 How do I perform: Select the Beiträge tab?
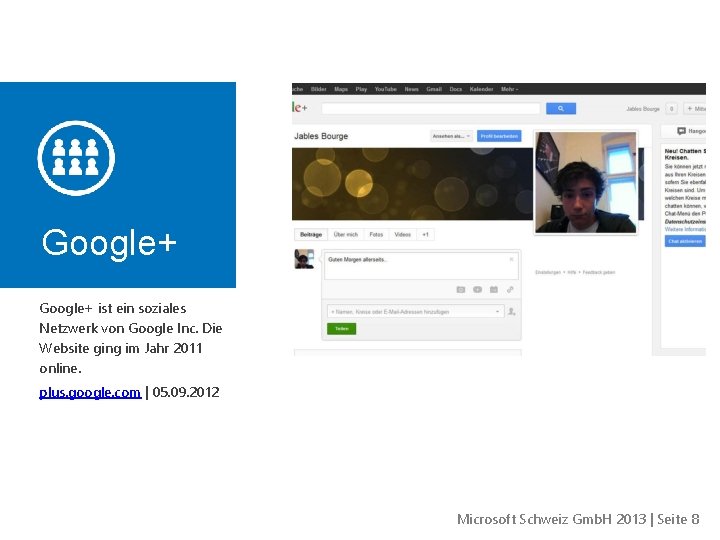coord(311,235)
